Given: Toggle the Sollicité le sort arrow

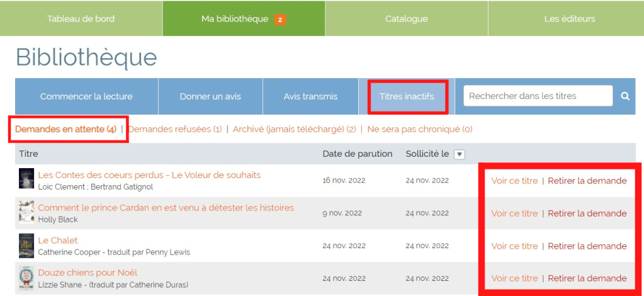Looking at the screenshot, I should 460,154.
